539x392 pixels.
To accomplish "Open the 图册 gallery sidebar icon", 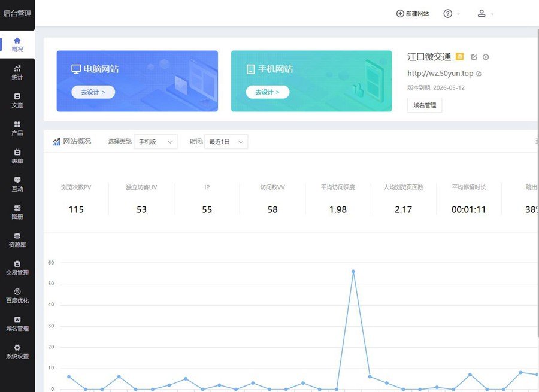I will pos(17,208).
